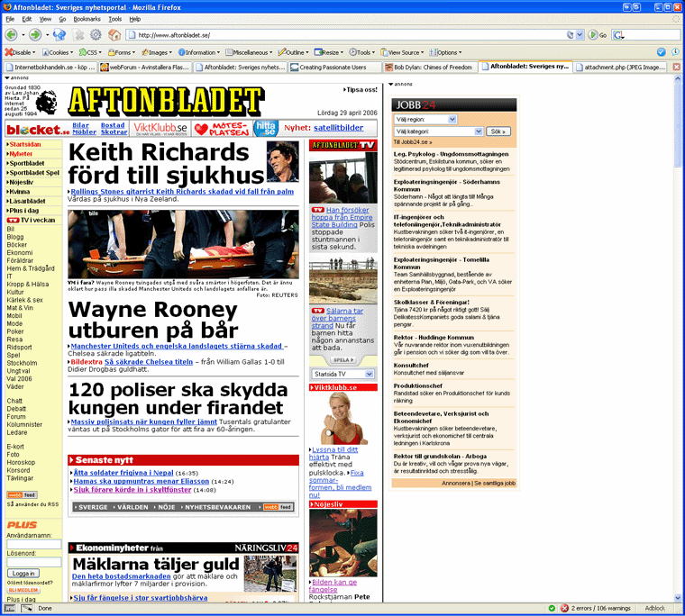Open the Keith Richards skadad article link

click(x=182, y=191)
